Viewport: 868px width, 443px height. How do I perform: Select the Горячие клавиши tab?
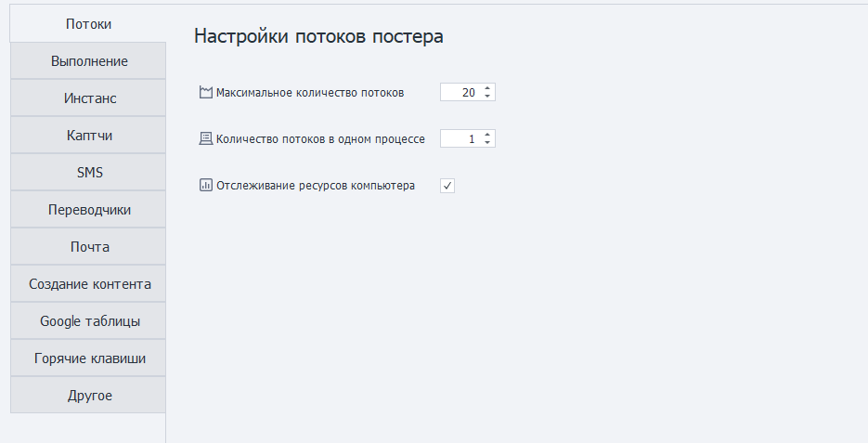[89, 358]
